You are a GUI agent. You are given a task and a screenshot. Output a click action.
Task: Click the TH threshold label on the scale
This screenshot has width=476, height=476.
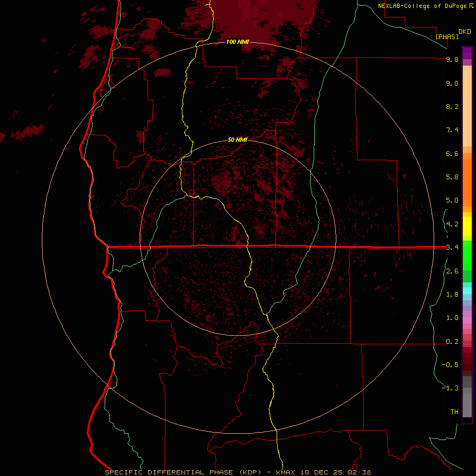pyautogui.click(x=454, y=412)
